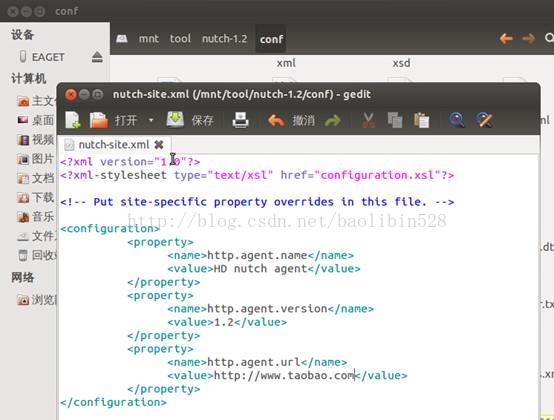Click the HD nutch agent value text
The image size is (554, 420).
260,268
